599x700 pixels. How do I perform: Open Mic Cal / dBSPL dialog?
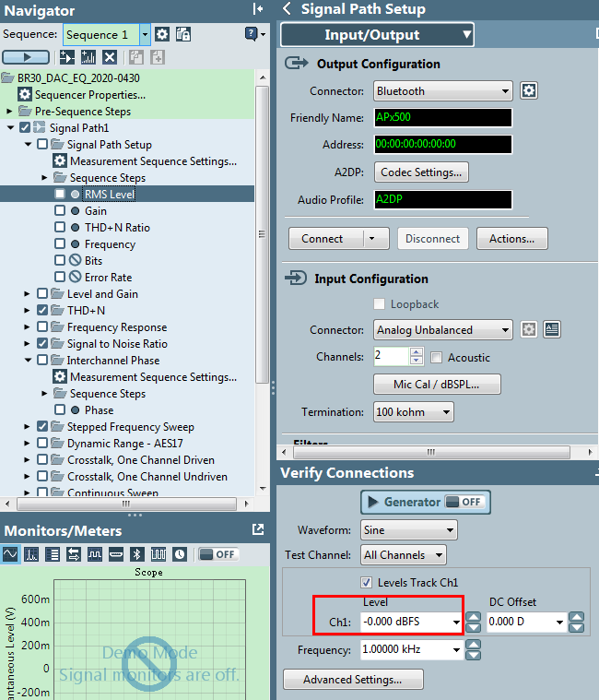437,385
